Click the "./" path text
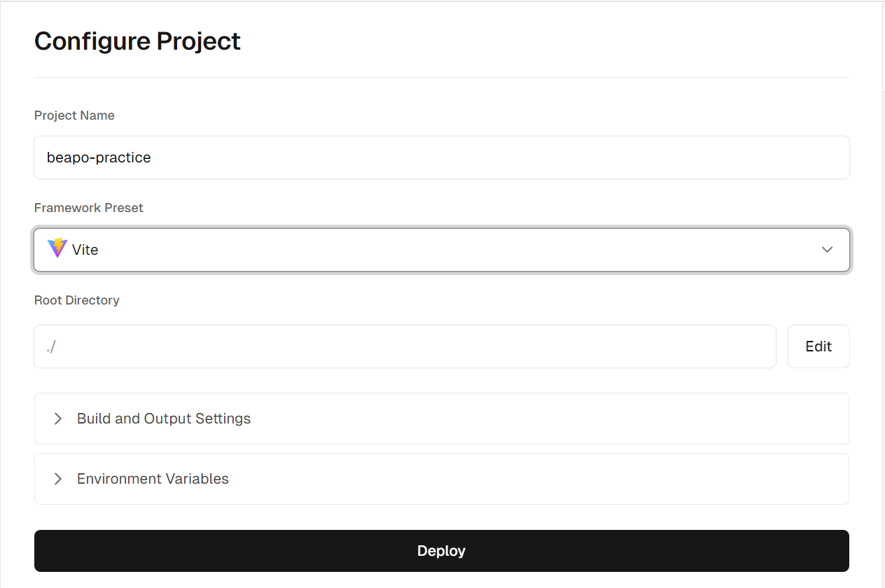 pos(51,346)
